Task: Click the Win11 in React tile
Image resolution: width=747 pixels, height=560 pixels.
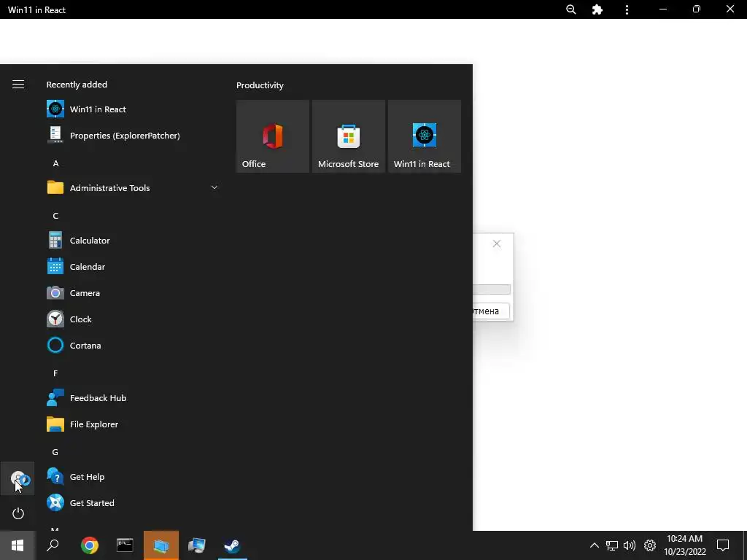Action: pos(425,136)
